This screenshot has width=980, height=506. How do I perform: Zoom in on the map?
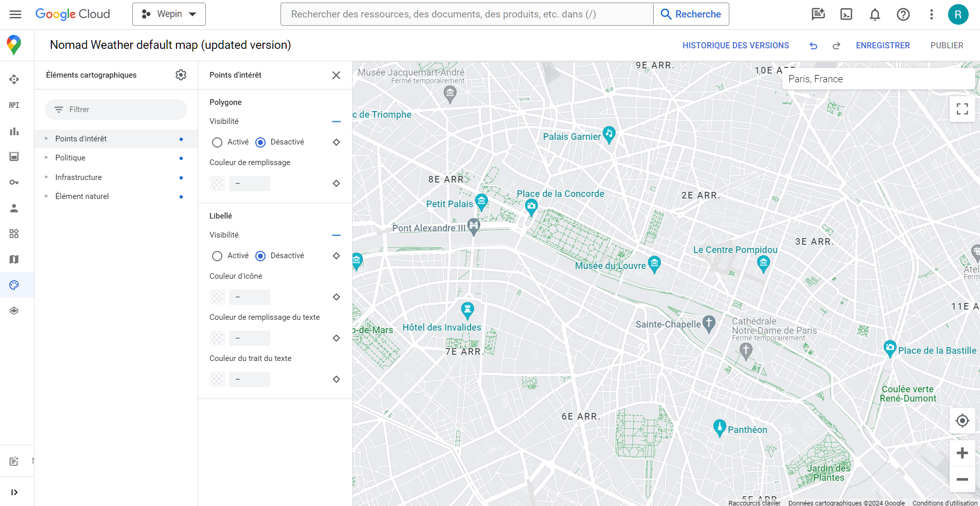[962, 453]
